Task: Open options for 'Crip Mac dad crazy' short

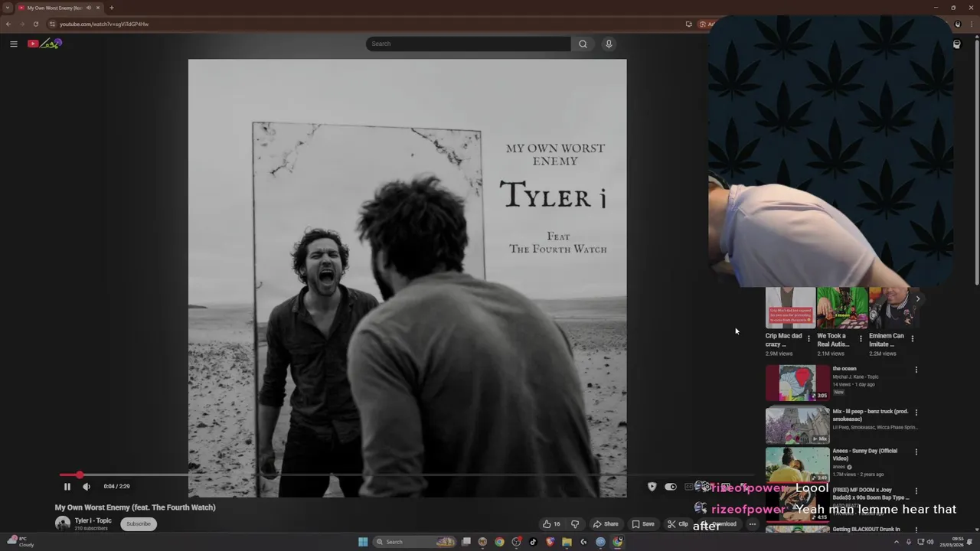Action: click(x=808, y=338)
